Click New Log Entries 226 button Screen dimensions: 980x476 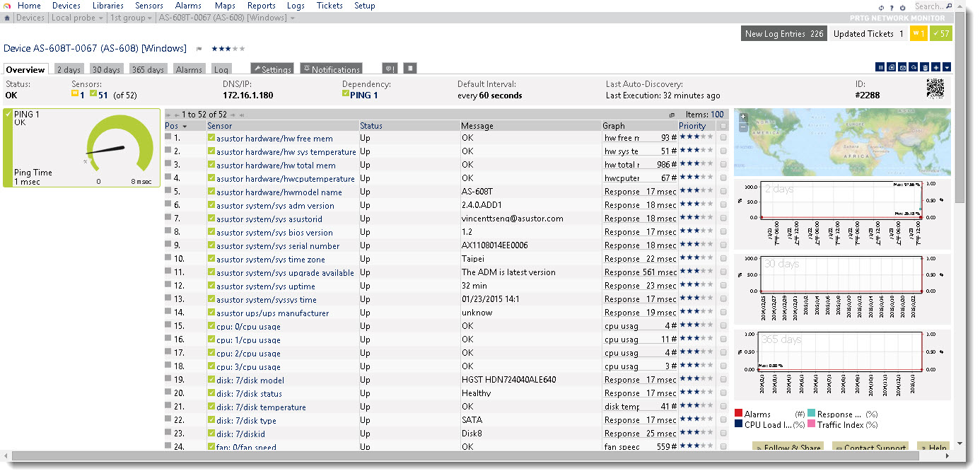(x=784, y=33)
